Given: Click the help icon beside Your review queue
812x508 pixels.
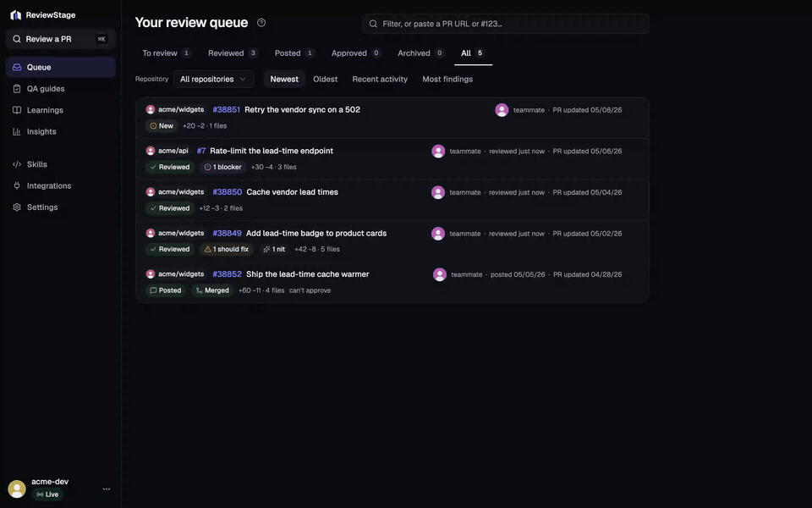Looking at the screenshot, I should 261,23.
